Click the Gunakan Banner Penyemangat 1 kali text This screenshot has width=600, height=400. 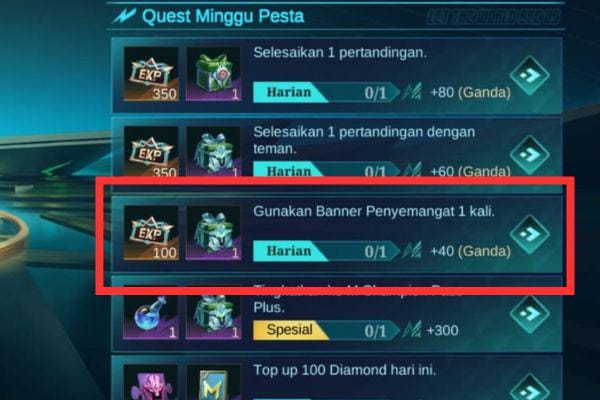[374, 211]
